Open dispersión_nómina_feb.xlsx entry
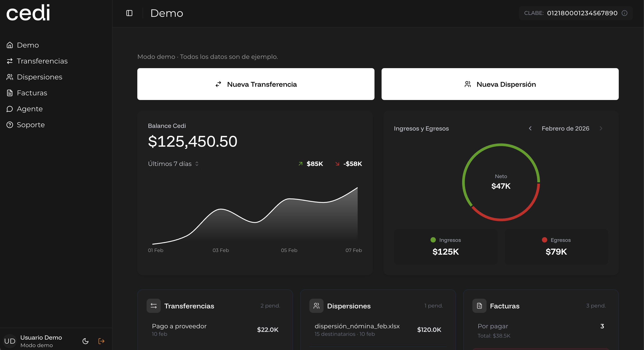The image size is (644, 350). (x=378, y=329)
